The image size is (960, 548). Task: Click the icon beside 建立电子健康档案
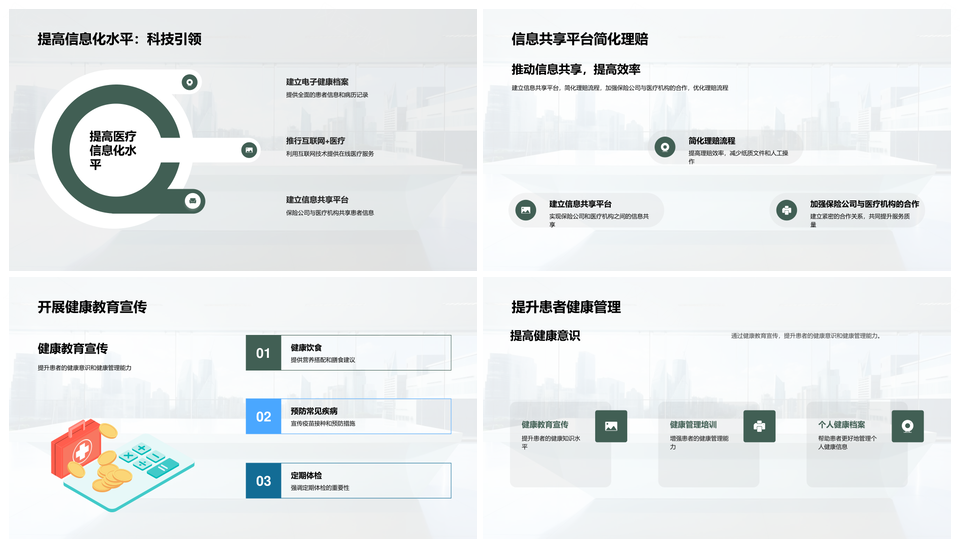[x=189, y=82]
